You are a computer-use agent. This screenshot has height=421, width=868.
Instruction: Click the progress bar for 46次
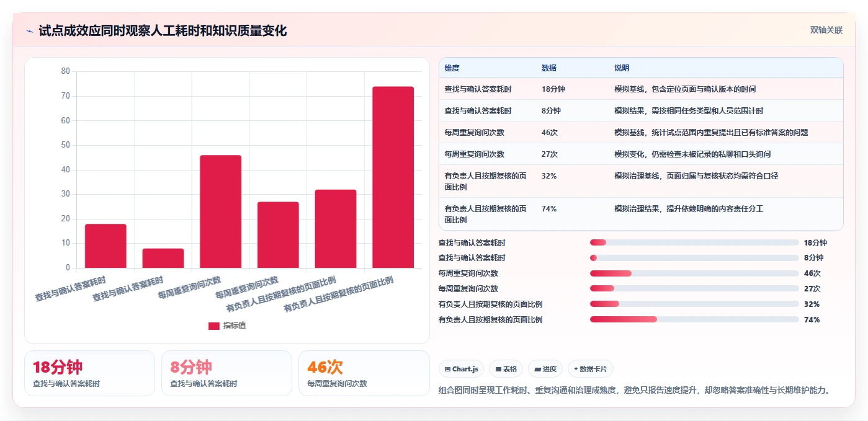point(694,273)
